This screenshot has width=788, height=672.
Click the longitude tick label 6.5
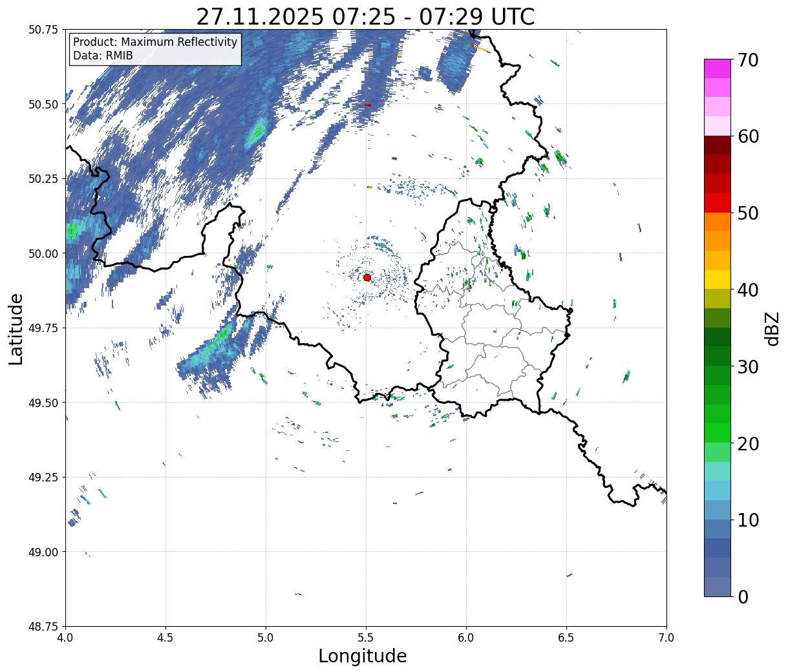pyautogui.click(x=566, y=637)
